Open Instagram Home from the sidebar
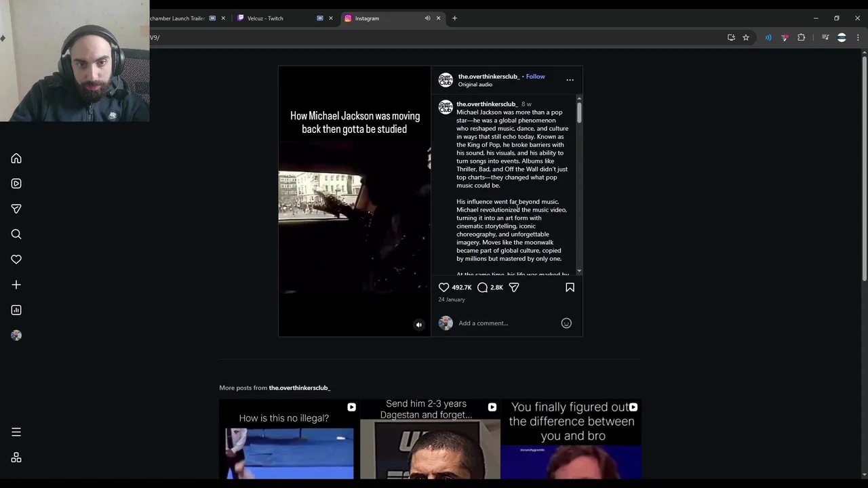 coord(16,159)
